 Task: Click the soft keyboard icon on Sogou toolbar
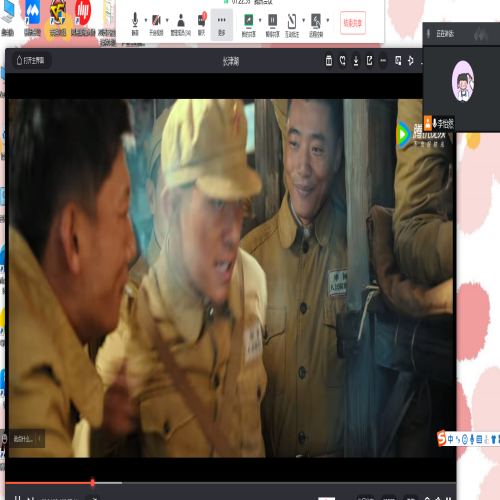pyautogui.click(x=479, y=439)
